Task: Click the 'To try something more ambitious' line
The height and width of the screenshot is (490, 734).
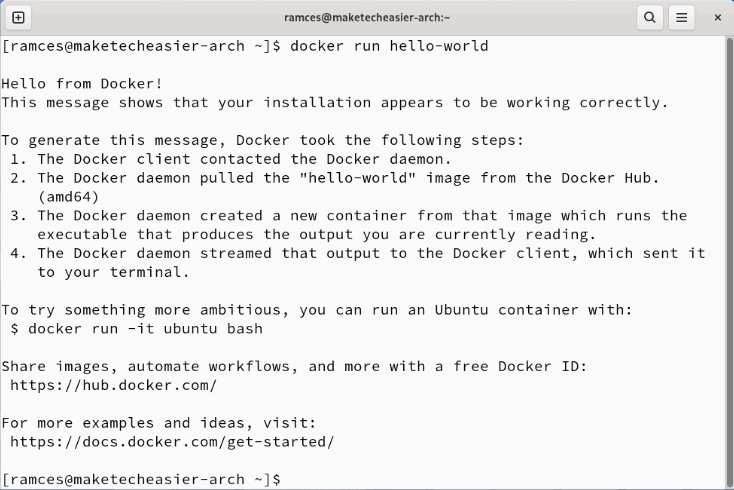Action: (316, 309)
